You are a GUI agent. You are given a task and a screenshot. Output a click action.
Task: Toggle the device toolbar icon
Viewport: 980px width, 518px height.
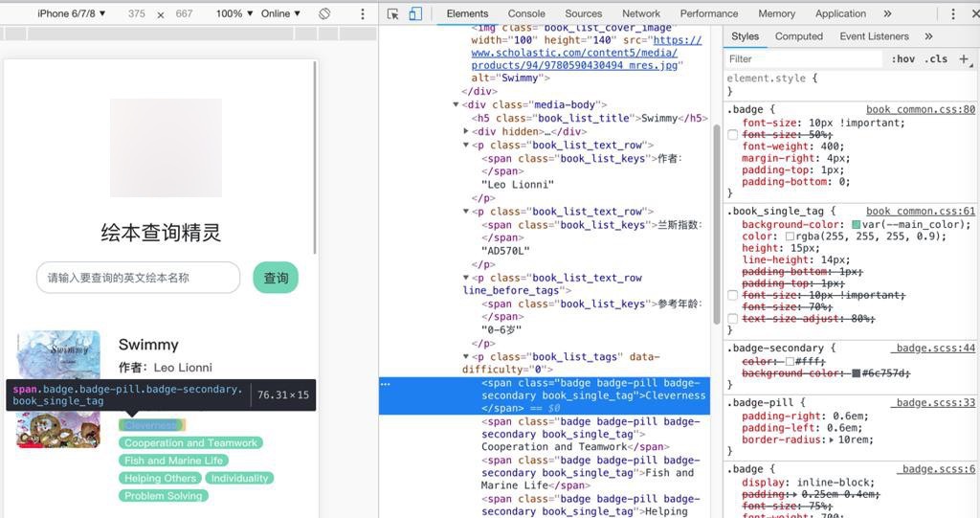[415, 13]
